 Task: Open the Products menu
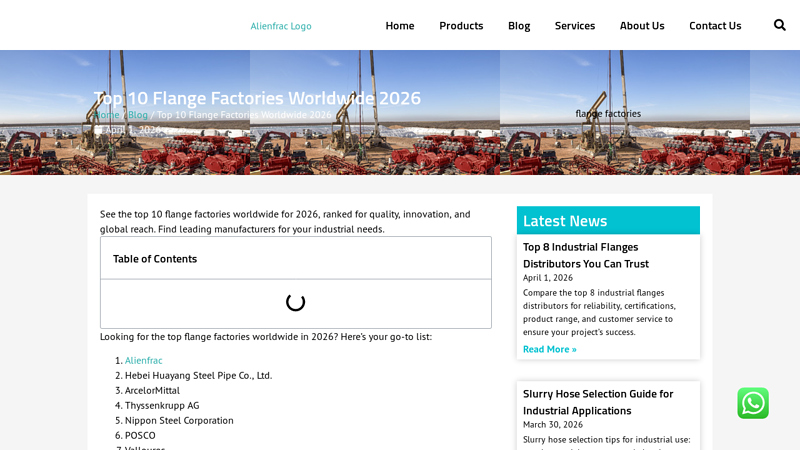tap(461, 25)
